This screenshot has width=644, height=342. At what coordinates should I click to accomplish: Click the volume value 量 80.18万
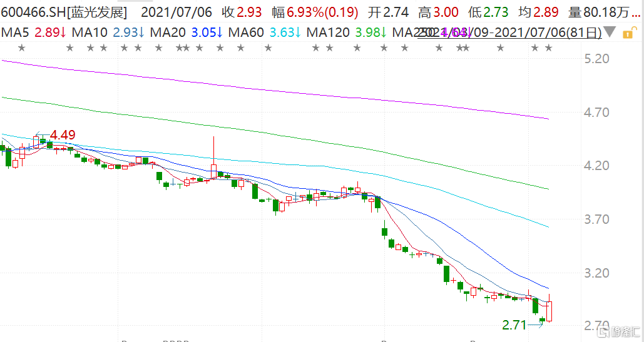tap(599, 13)
